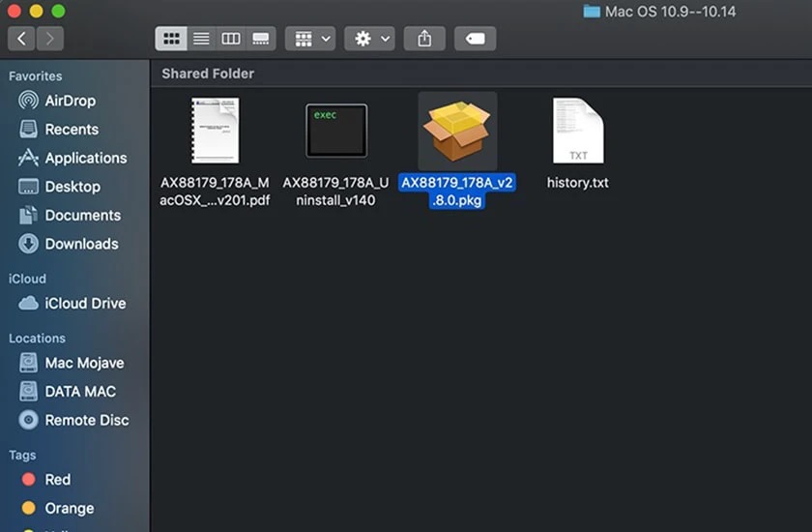This screenshot has height=532, width=812.
Task: Select Downloads in the Favorites sidebar
Action: tap(81, 244)
